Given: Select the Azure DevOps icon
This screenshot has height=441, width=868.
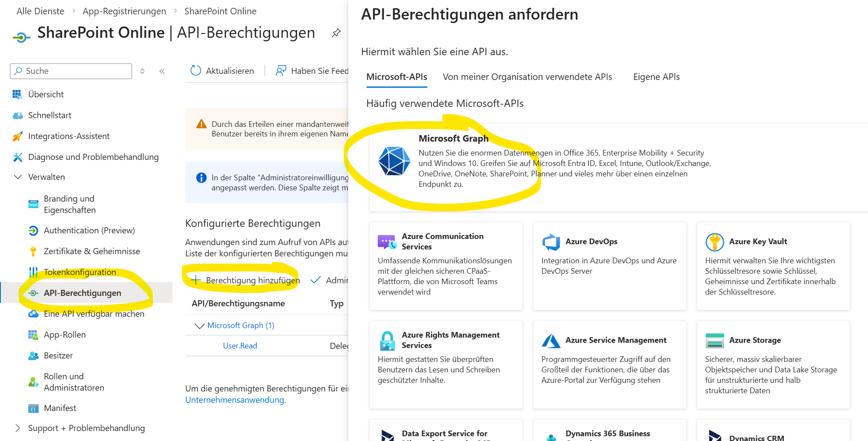Looking at the screenshot, I should coord(551,242).
